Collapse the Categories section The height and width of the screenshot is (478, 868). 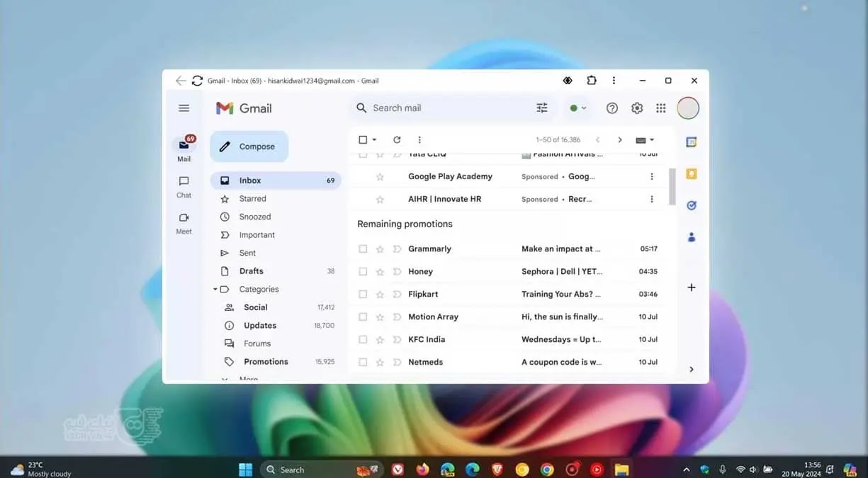pyautogui.click(x=215, y=290)
